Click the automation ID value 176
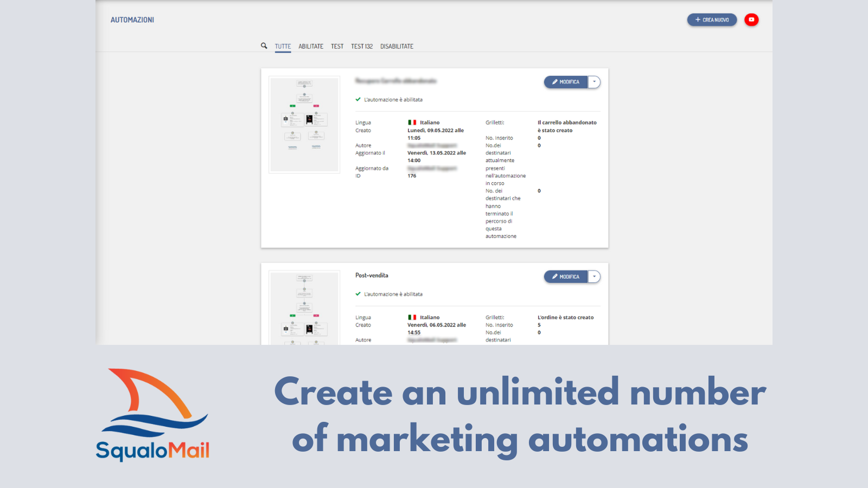The height and width of the screenshot is (488, 868). coord(412,176)
